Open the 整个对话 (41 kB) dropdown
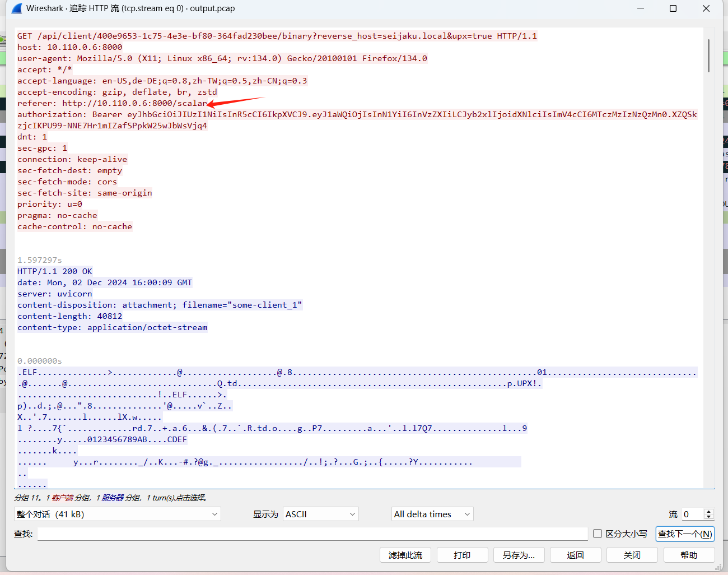 click(117, 514)
